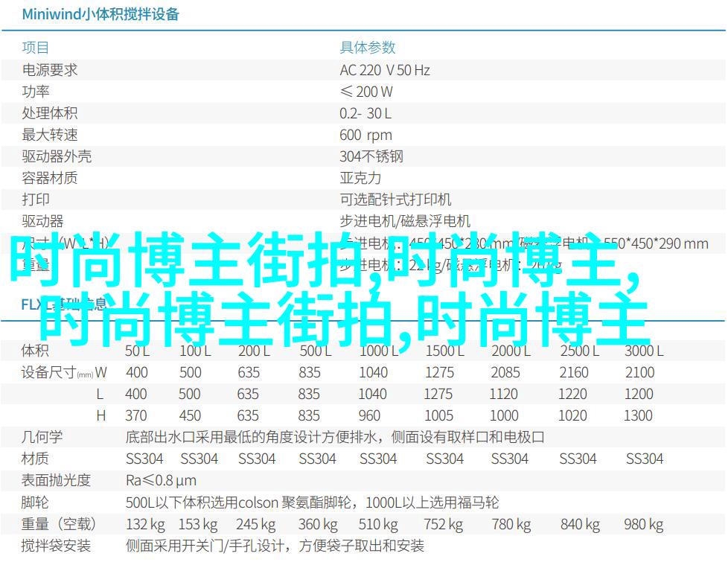Click the 脚轮 row label
This screenshot has width=728, height=565.
coord(36,502)
